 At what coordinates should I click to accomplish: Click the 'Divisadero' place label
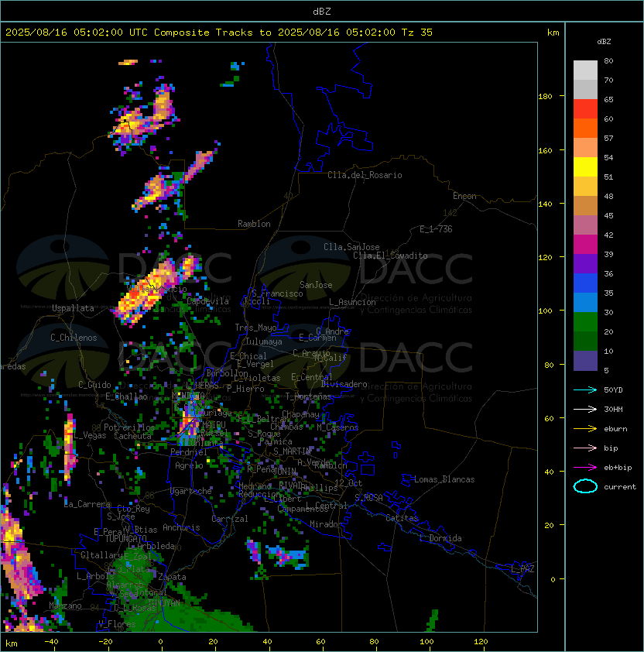pyautogui.click(x=344, y=384)
